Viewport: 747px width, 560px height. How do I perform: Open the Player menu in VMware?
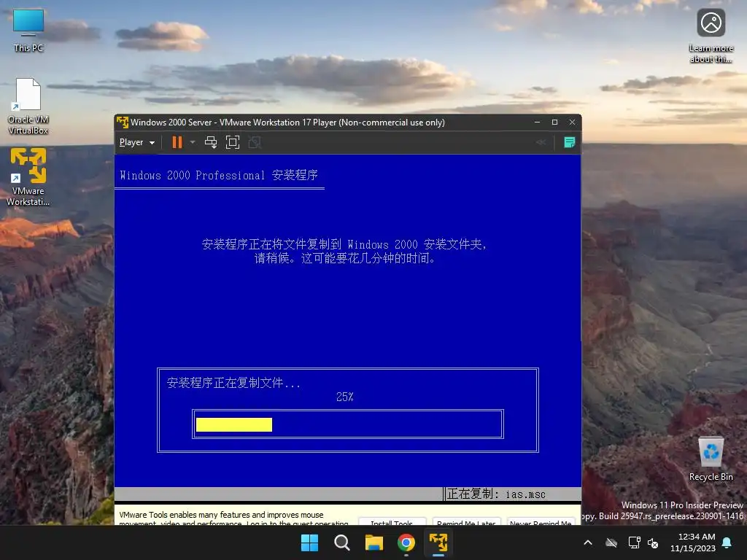pyautogui.click(x=136, y=142)
